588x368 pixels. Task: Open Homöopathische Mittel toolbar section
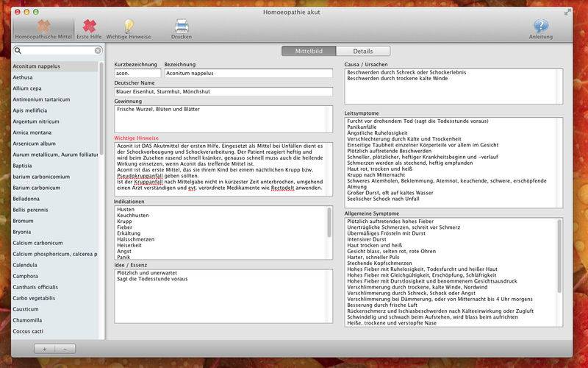[x=43, y=29]
